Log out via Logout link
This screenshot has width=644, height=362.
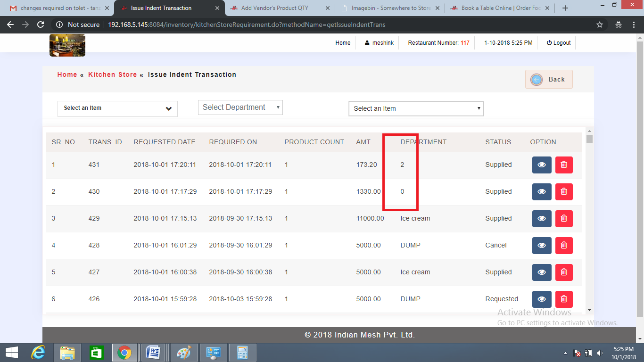click(x=559, y=43)
